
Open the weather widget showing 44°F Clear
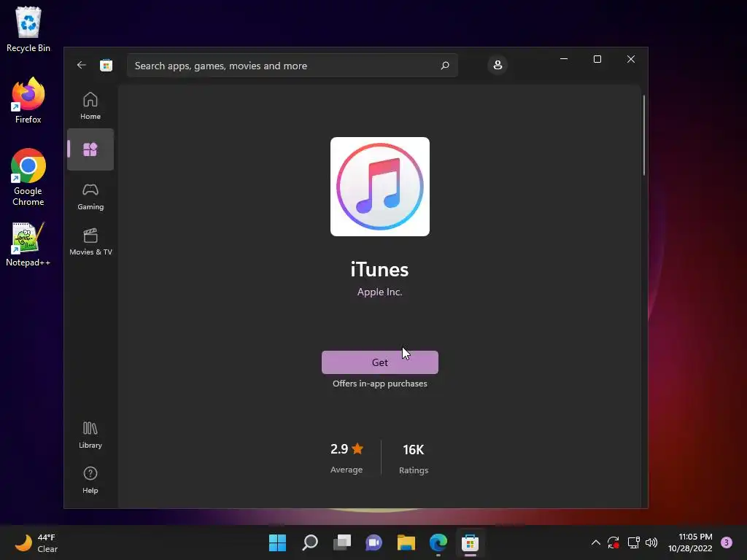(x=36, y=542)
